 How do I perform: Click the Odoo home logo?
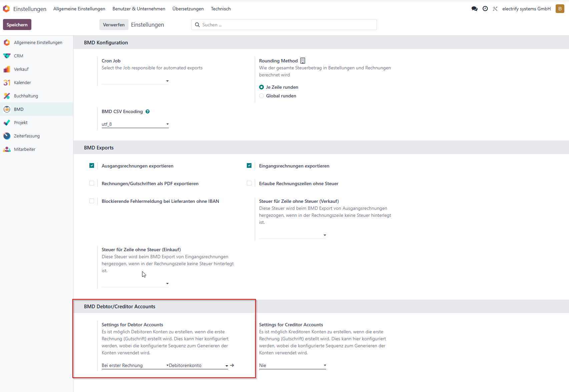[x=6, y=9]
